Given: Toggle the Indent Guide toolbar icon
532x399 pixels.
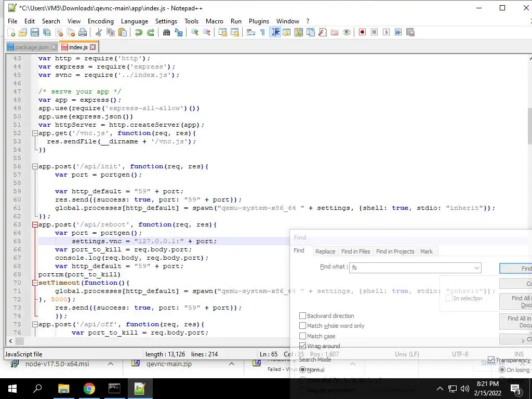Looking at the screenshot, I should pos(275,33).
